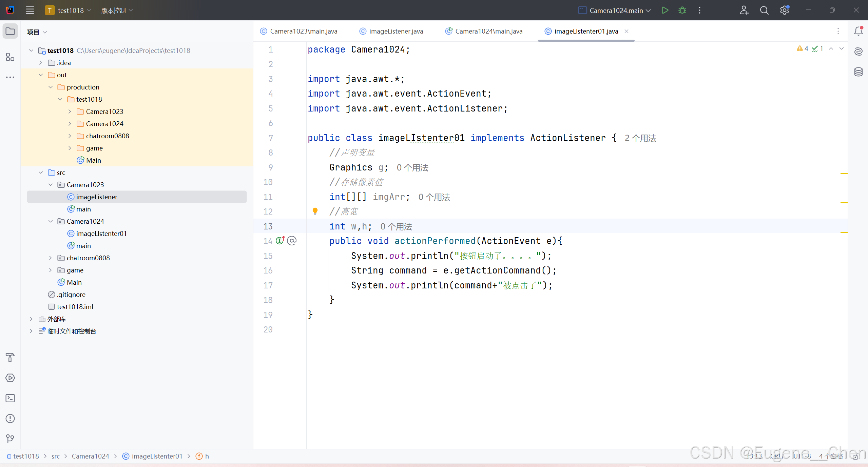Image resolution: width=868 pixels, height=467 pixels.
Task: Collapse the out folder in project tree
Action: pos(41,75)
